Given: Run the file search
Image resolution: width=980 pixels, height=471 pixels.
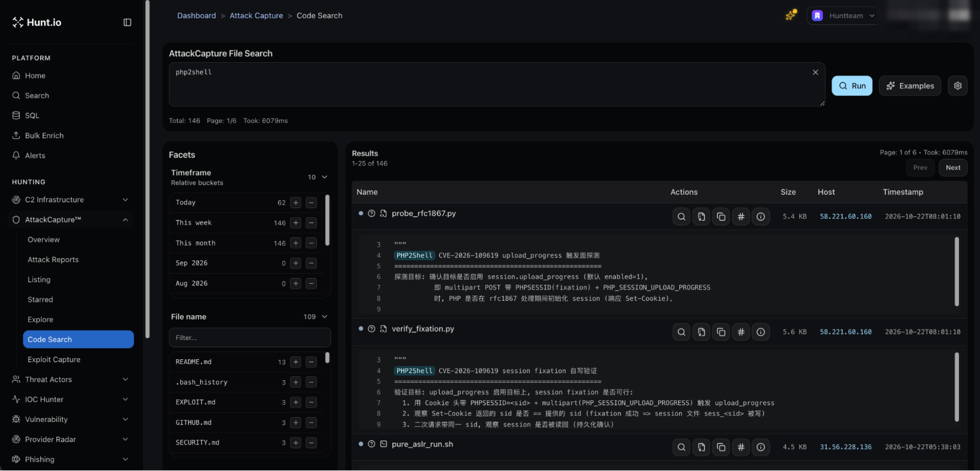Looking at the screenshot, I should click(x=852, y=86).
